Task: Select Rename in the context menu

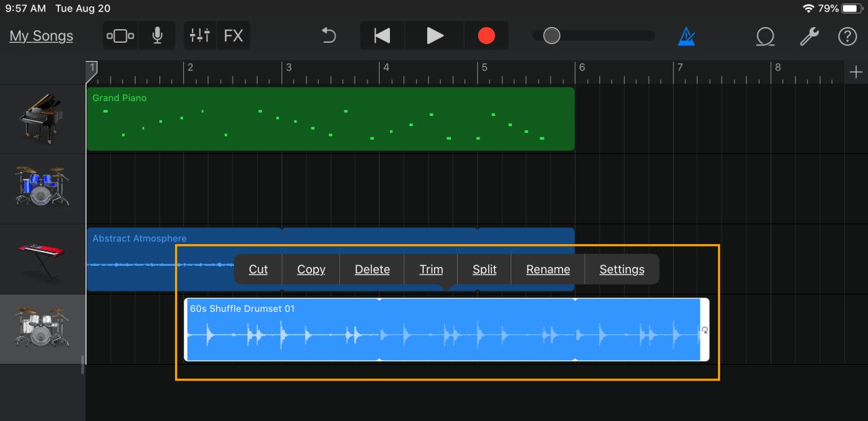Action: click(x=547, y=269)
